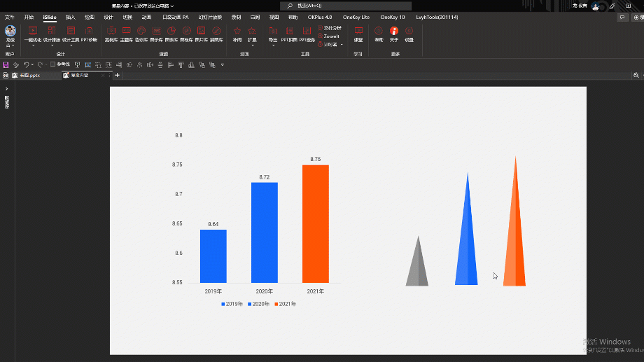The height and width of the screenshot is (362, 644).
Task: Open the comments button at top right
Action: (622, 18)
